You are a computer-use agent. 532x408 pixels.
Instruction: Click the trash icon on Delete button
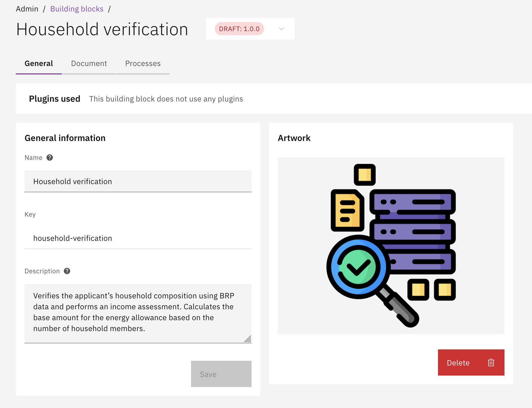click(491, 362)
